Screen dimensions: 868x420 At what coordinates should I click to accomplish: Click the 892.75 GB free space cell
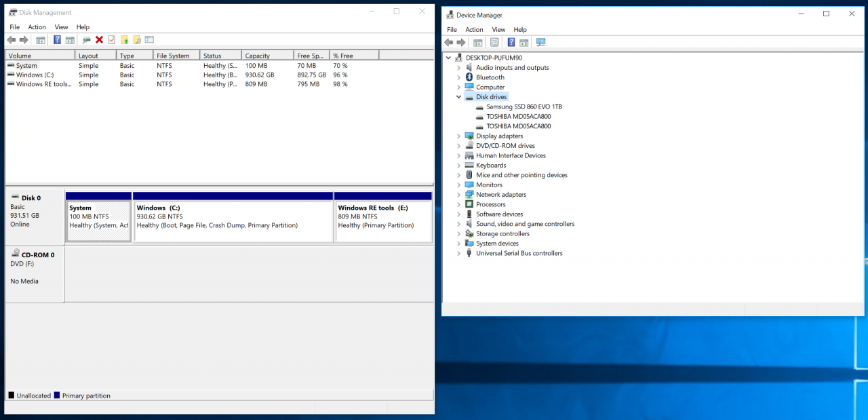pos(312,75)
